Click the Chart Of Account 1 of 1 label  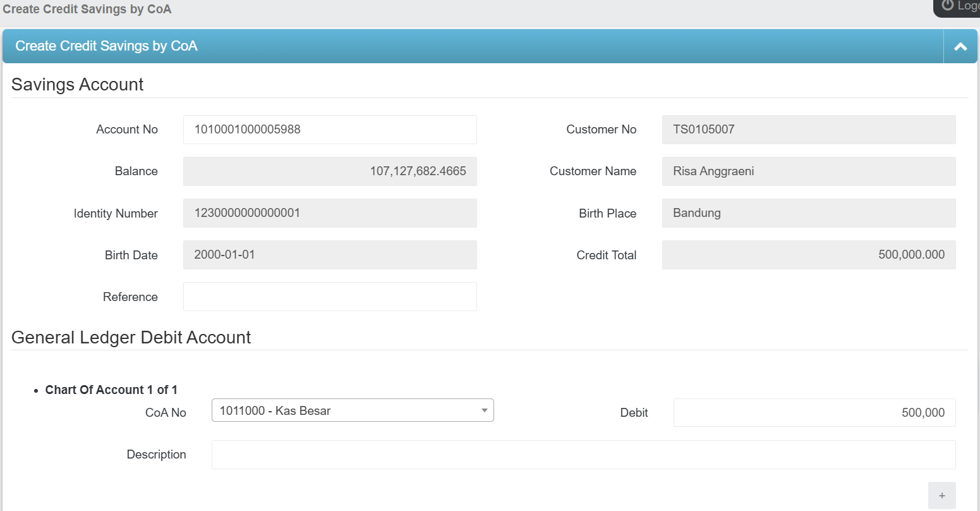pyautogui.click(x=111, y=390)
